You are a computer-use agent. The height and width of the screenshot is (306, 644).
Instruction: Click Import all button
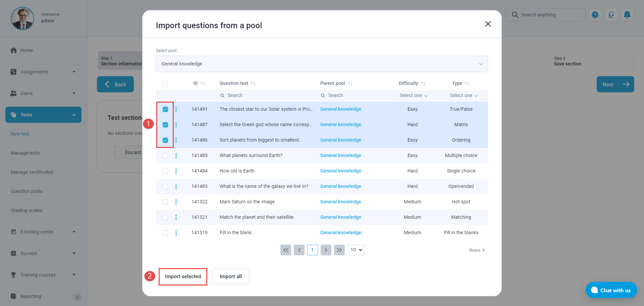pyautogui.click(x=230, y=276)
